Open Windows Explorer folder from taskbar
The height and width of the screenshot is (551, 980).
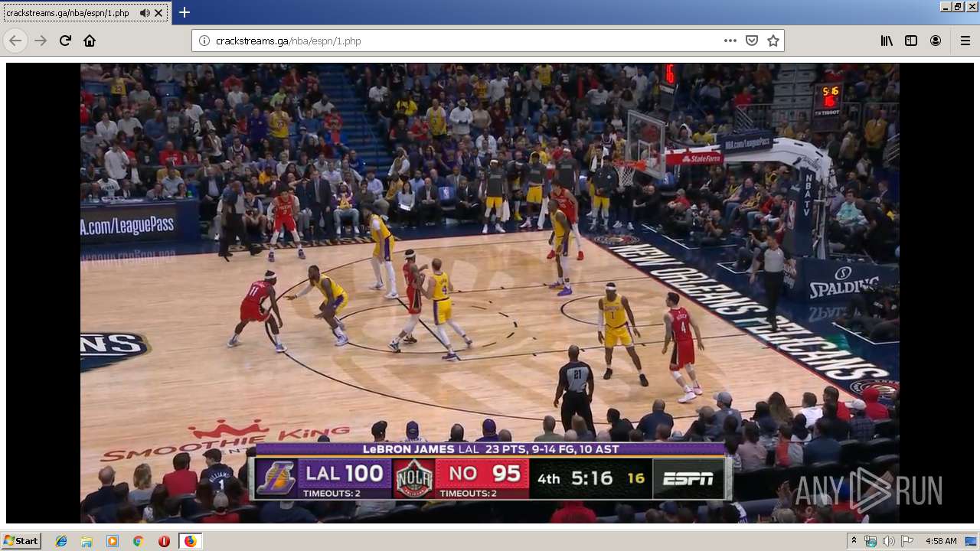(87, 541)
